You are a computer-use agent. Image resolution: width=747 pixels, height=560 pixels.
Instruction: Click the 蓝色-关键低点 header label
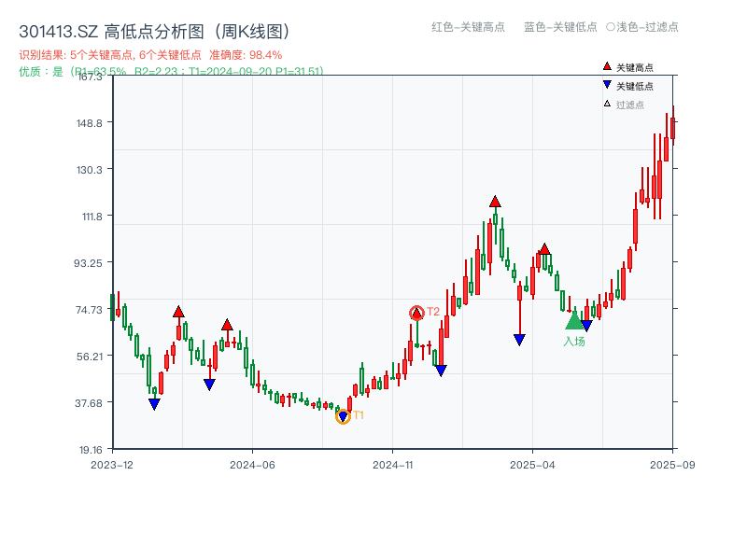(561, 27)
